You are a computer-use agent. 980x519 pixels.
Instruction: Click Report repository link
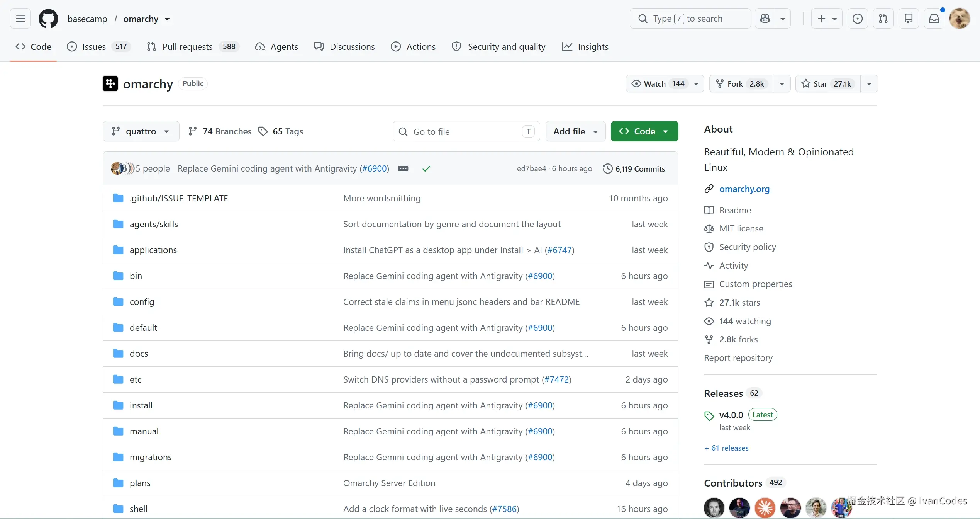[x=738, y=358]
